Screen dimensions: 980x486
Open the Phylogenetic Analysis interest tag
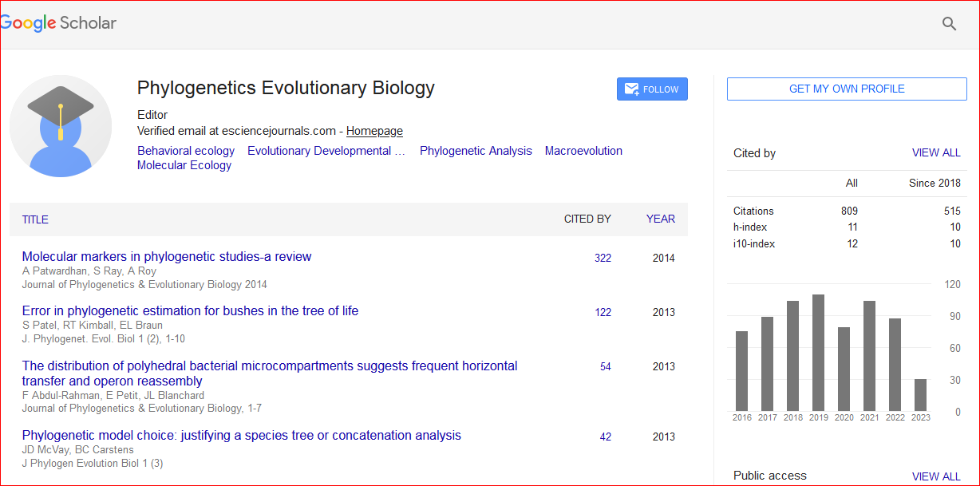[476, 151]
